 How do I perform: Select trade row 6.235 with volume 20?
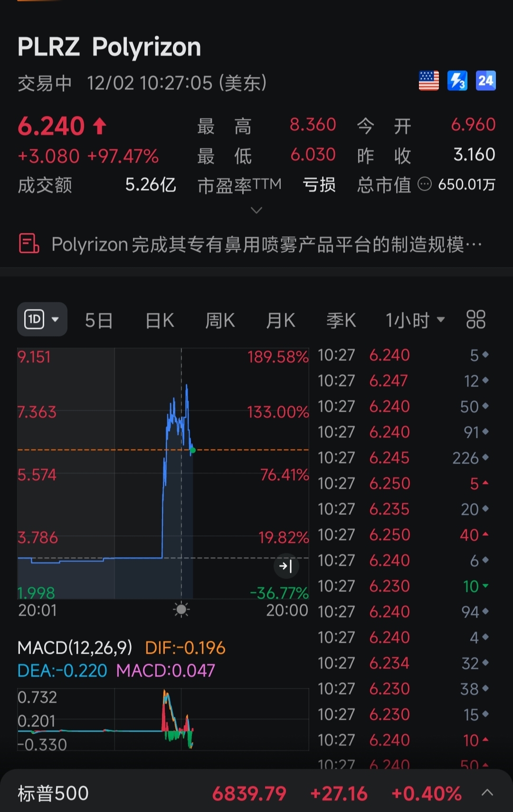coord(403,509)
